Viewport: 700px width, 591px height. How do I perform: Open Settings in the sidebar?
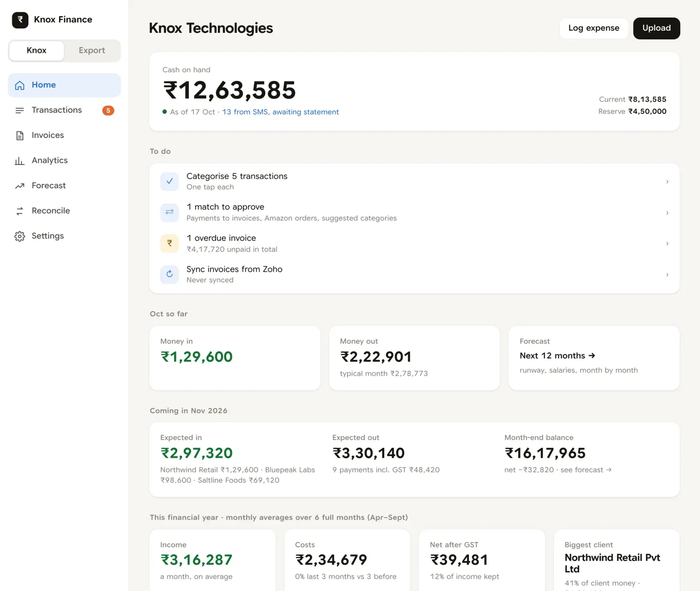[x=64, y=236]
